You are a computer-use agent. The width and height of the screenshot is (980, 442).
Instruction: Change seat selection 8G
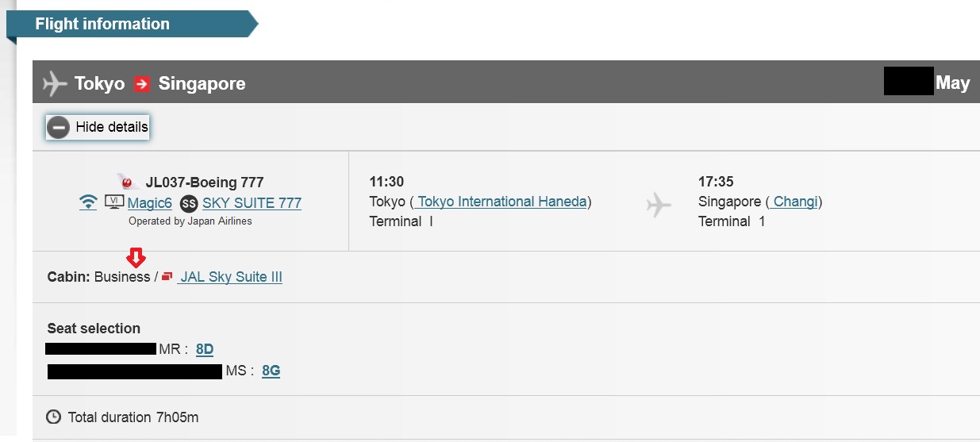pos(271,370)
